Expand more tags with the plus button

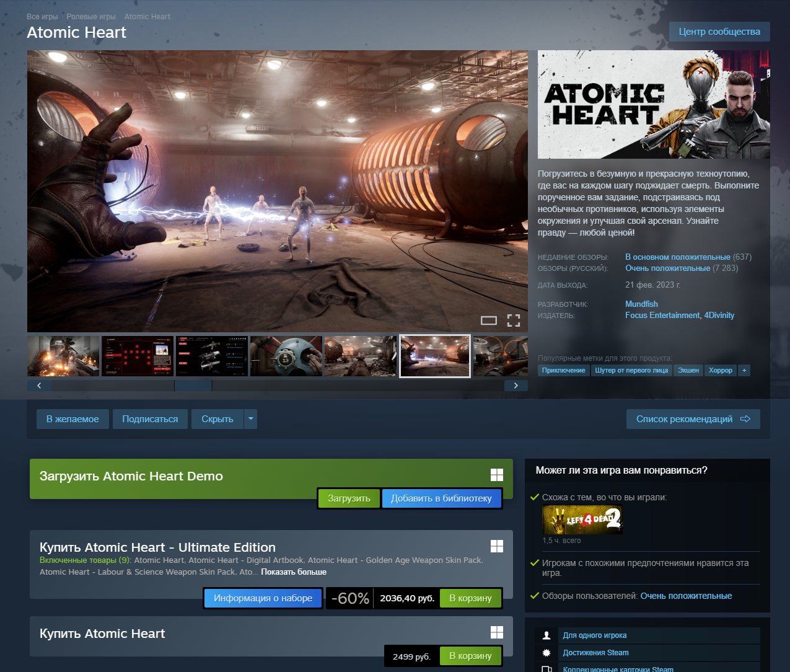(744, 370)
